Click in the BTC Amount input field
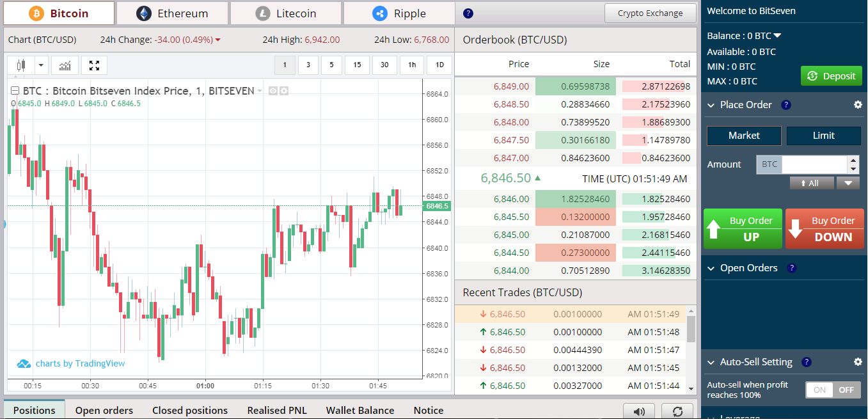 tap(815, 164)
